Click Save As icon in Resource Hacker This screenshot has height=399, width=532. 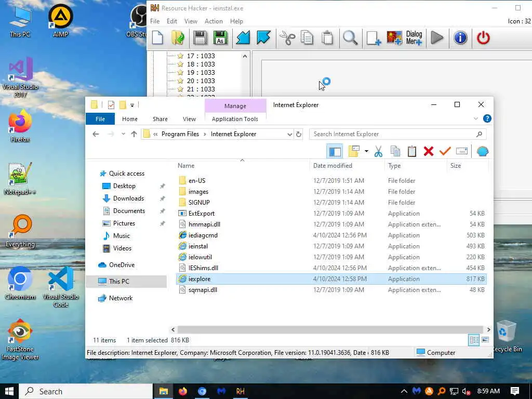point(220,37)
